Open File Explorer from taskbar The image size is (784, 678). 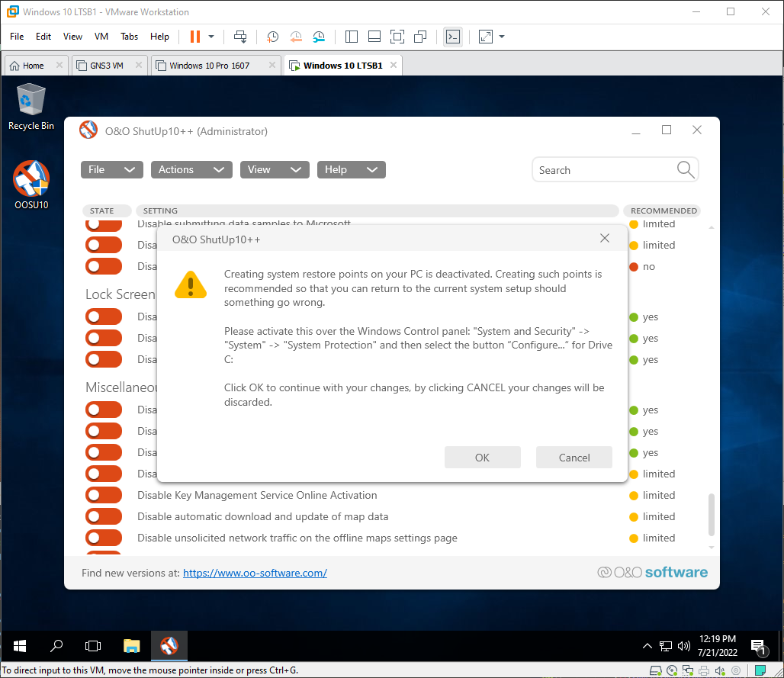click(131, 646)
